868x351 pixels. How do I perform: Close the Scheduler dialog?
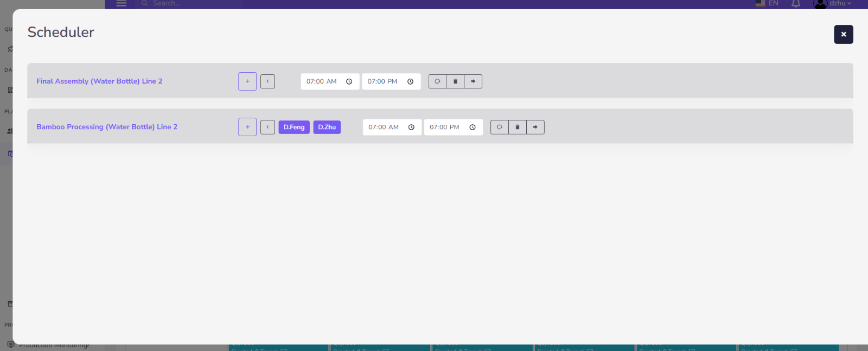(843, 34)
